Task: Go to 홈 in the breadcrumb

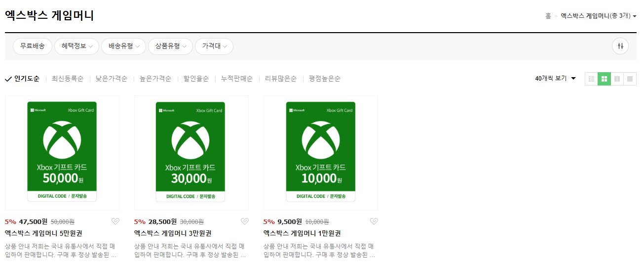Action: pyautogui.click(x=548, y=16)
